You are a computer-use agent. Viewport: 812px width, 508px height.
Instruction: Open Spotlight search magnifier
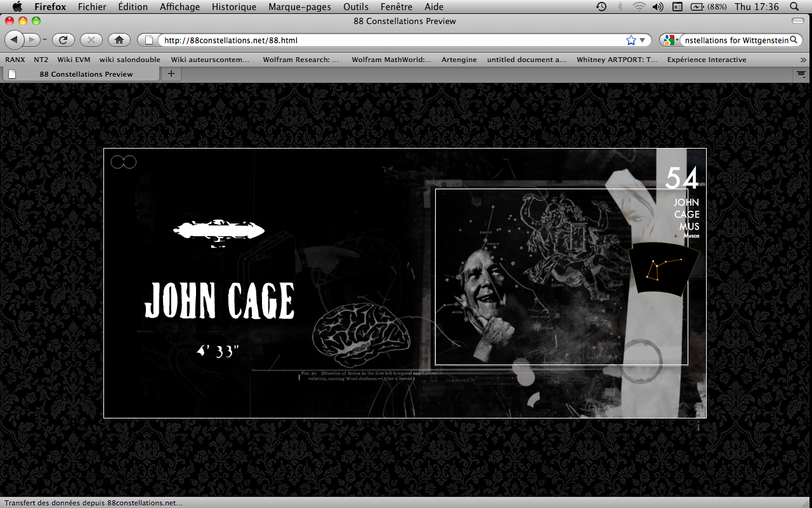tap(794, 7)
